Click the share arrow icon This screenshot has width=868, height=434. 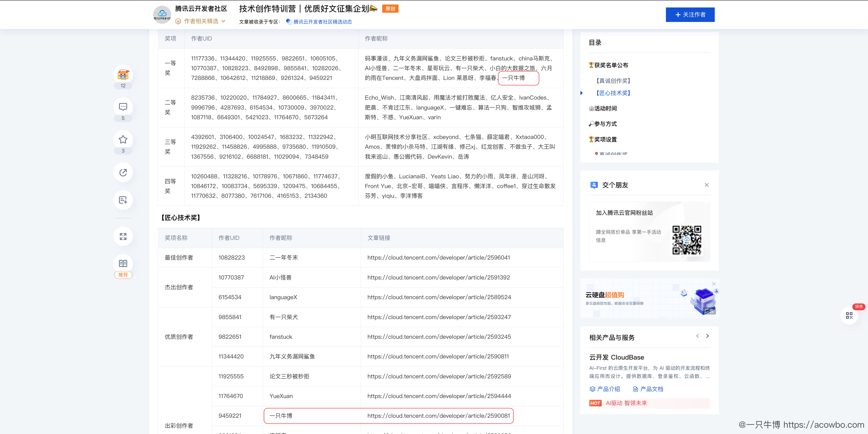pos(123,172)
